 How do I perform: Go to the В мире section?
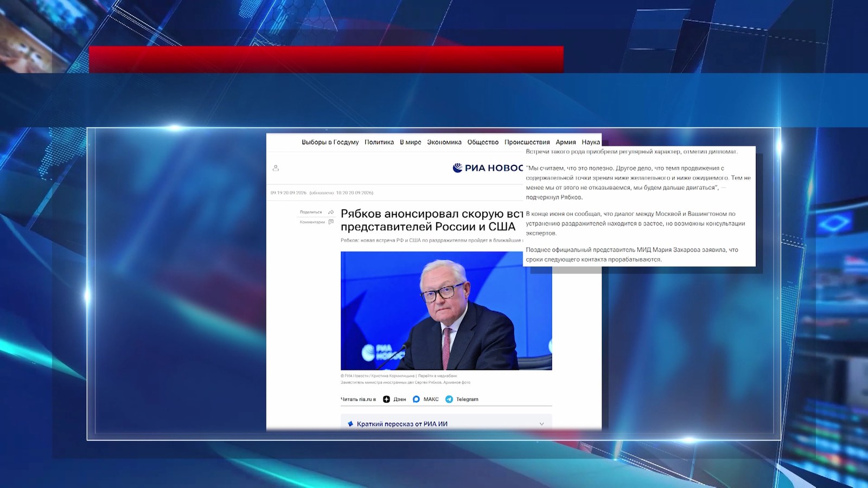tap(411, 142)
